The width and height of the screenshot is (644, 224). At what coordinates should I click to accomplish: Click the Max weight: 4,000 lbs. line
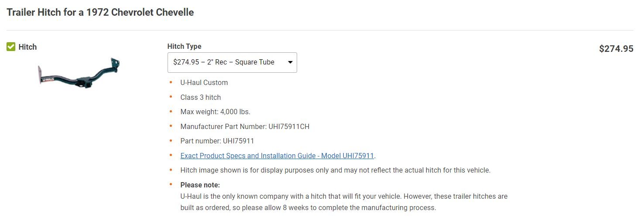click(x=215, y=112)
